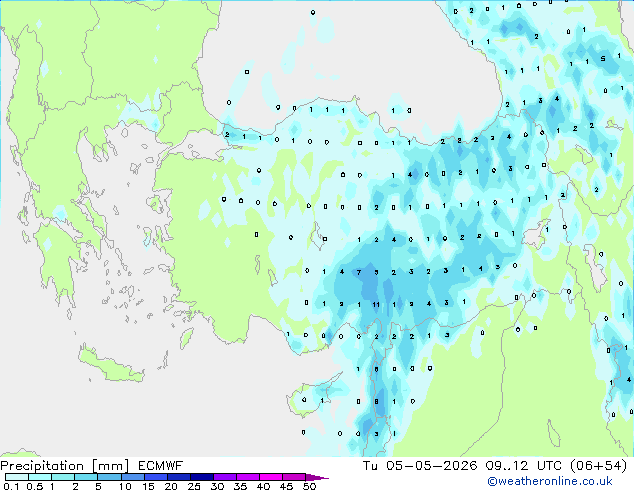Choose the 25–30 mm navy legend swatch

(202, 477)
